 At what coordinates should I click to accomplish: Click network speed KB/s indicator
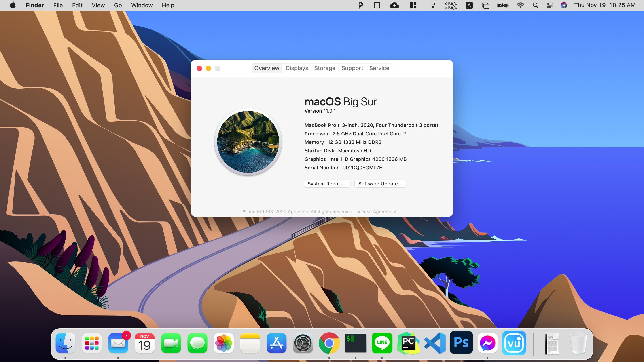tap(451, 5)
